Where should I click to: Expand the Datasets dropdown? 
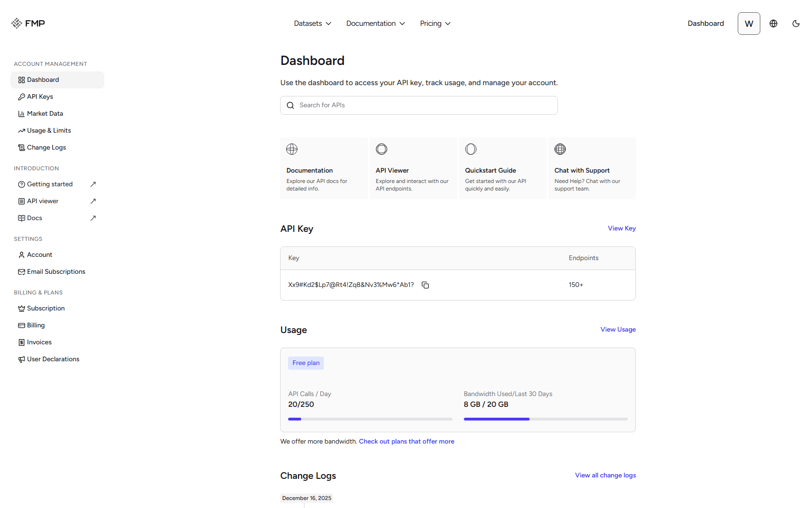(312, 24)
